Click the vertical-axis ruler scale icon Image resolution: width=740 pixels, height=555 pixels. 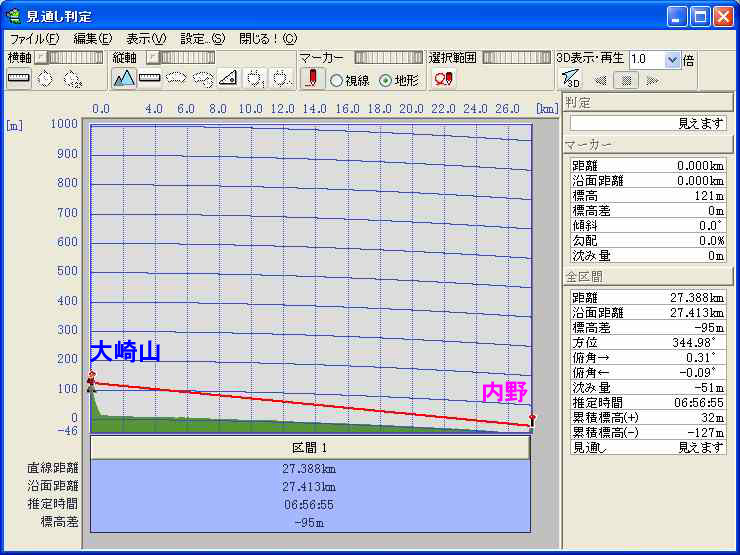point(150,78)
